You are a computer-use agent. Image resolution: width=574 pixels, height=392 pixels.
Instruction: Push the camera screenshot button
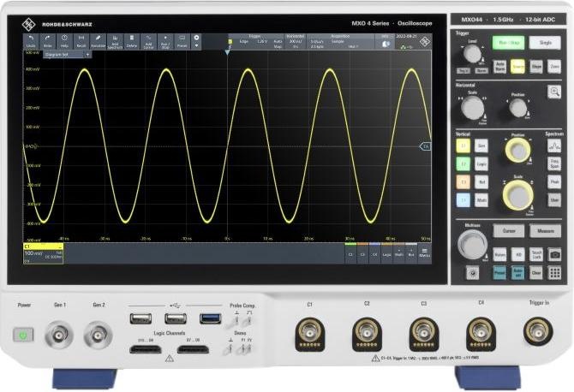click(554, 254)
